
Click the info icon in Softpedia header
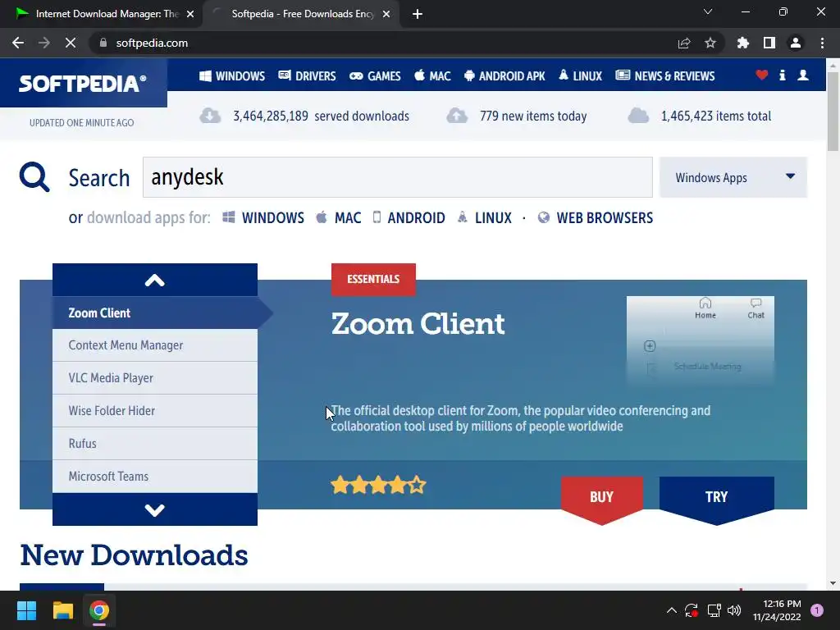pyautogui.click(x=782, y=75)
